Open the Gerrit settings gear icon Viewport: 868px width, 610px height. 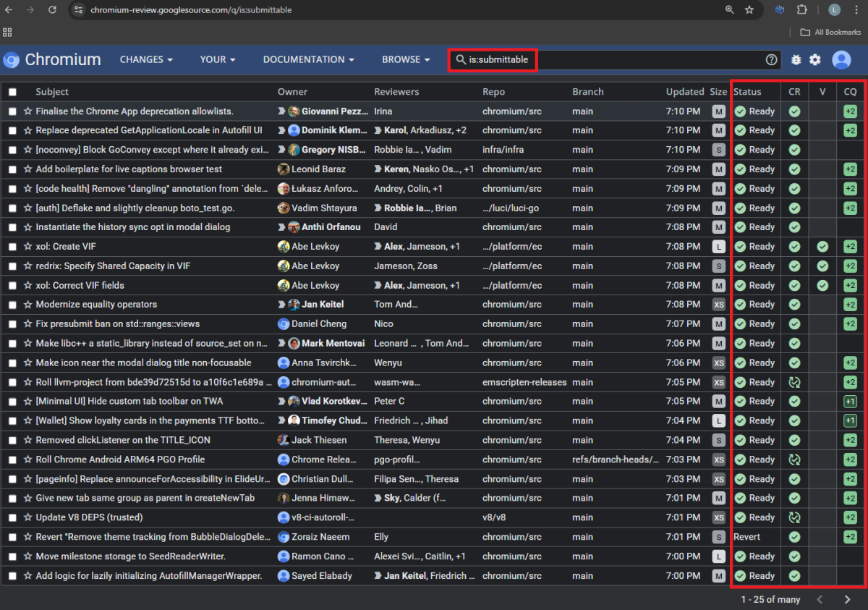point(814,59)
